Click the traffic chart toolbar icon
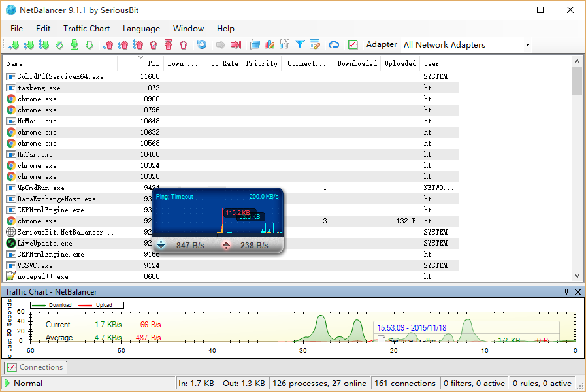Screen dimensions: 586x392 [x=353, y=45]
